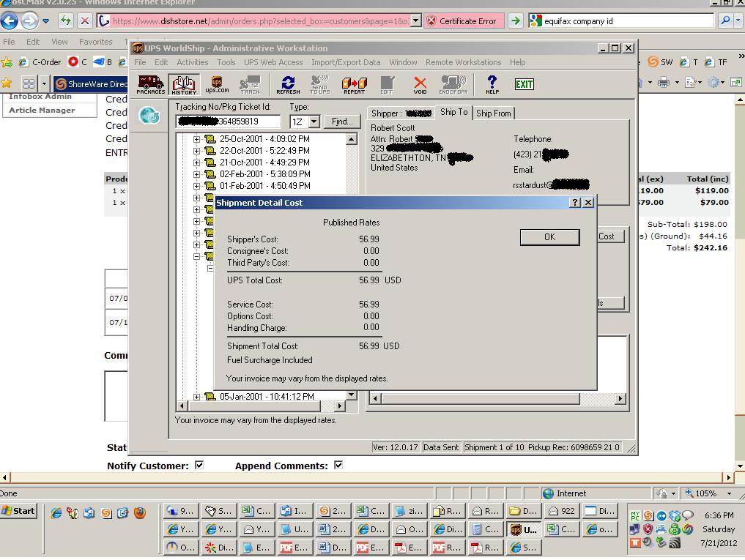Open the Help question mark icon

point(492,84)
